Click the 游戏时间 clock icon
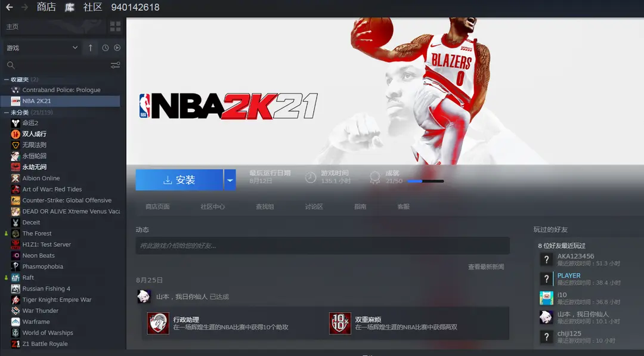 [x=311, y=177]
